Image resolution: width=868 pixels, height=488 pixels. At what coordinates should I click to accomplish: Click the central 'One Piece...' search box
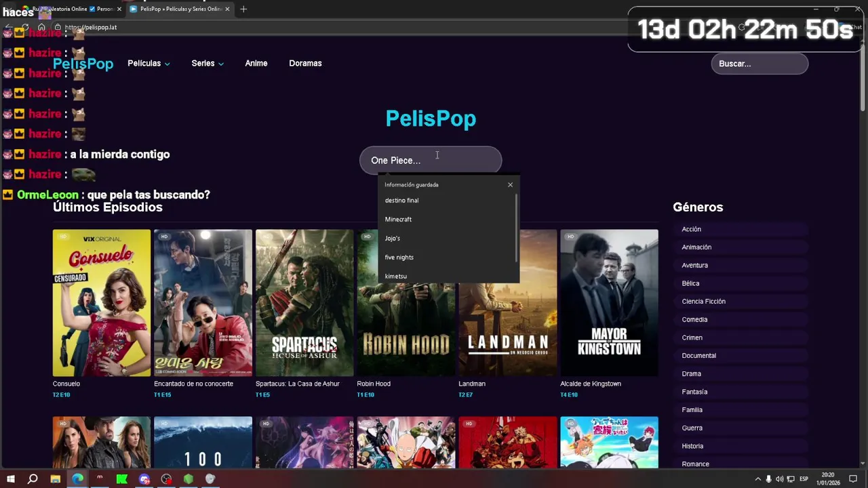pyautogui.click(x=431, y=160)
